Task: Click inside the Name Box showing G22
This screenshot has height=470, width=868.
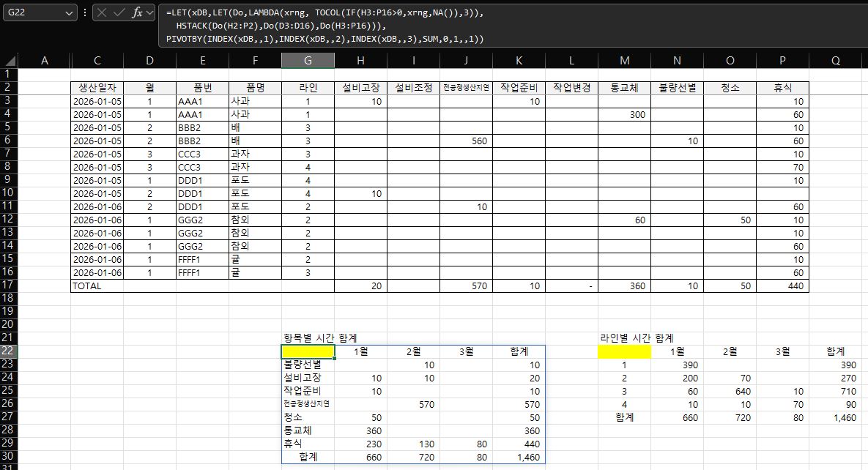Action: click(33, 13)
